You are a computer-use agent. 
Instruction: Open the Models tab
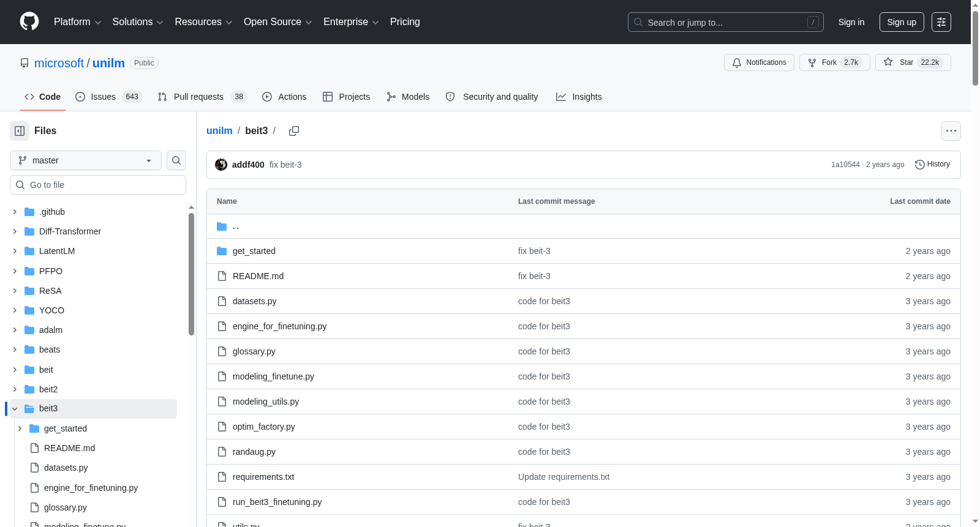click(408, 97)
